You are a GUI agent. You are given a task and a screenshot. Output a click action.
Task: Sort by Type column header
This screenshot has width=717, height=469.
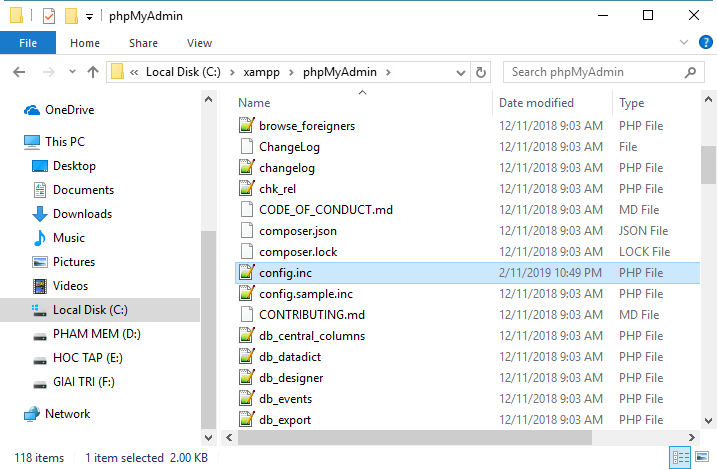(631, 103)
